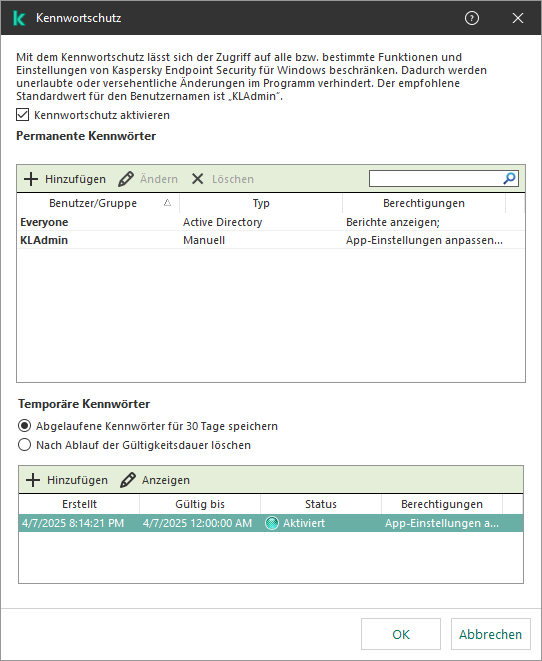Click the Kaspersky logo in title bar
Image resolution: width=542 pixels, height=661 pixels.
(19, 18)
